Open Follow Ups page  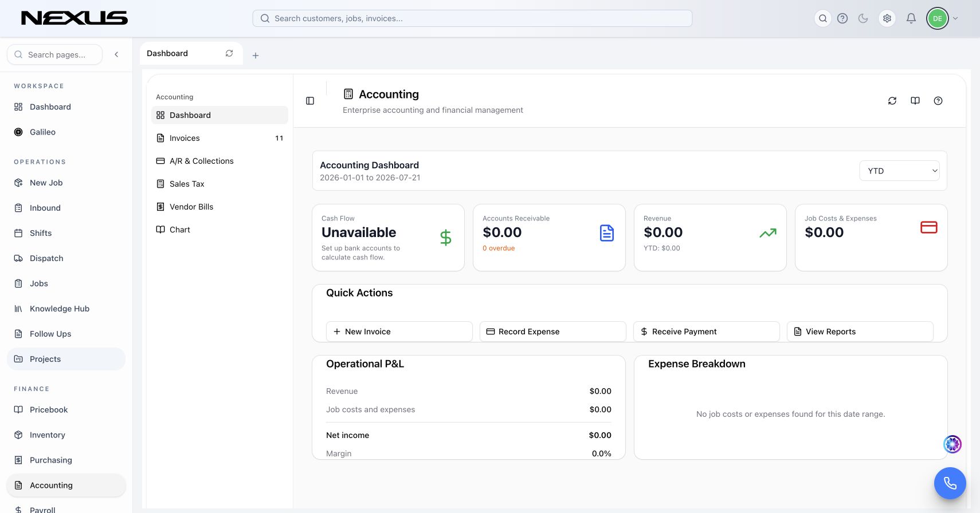[66, 334]
